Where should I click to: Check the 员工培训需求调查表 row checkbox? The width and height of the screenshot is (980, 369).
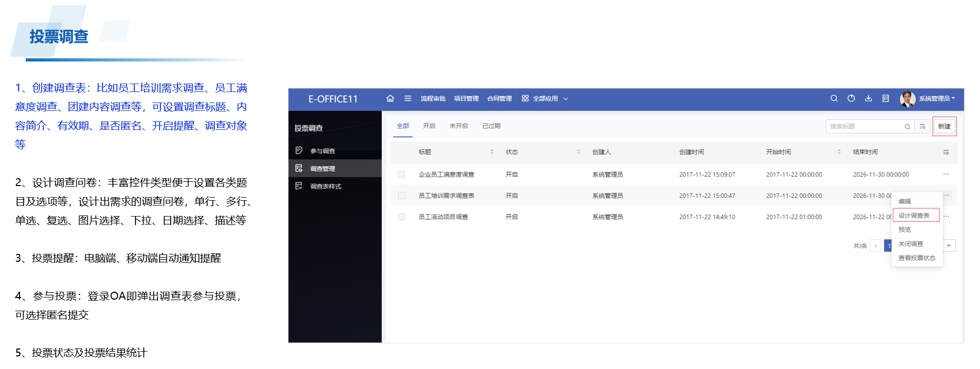pos(402,196)
